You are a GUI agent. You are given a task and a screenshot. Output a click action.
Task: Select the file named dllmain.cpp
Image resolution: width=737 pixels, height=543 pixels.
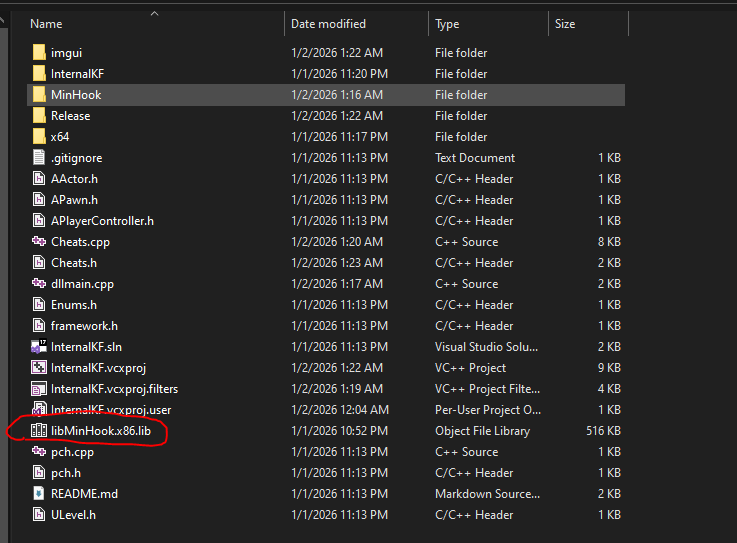82,284
